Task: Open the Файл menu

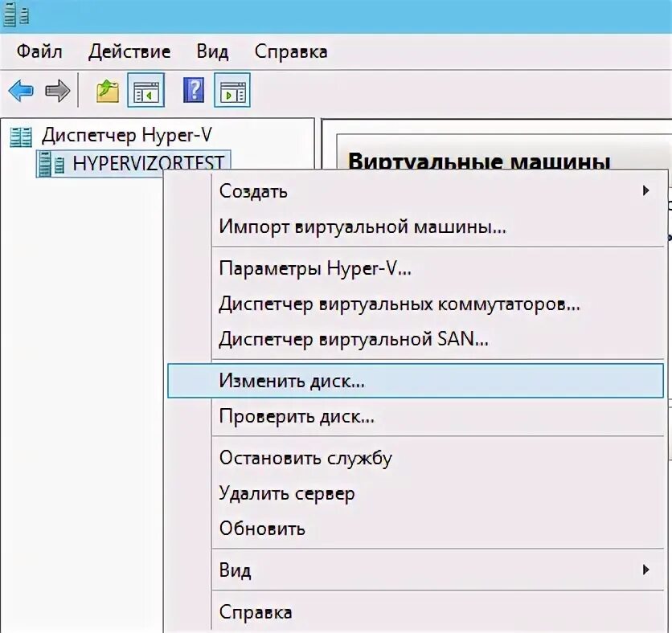Action: click(39, 52)
